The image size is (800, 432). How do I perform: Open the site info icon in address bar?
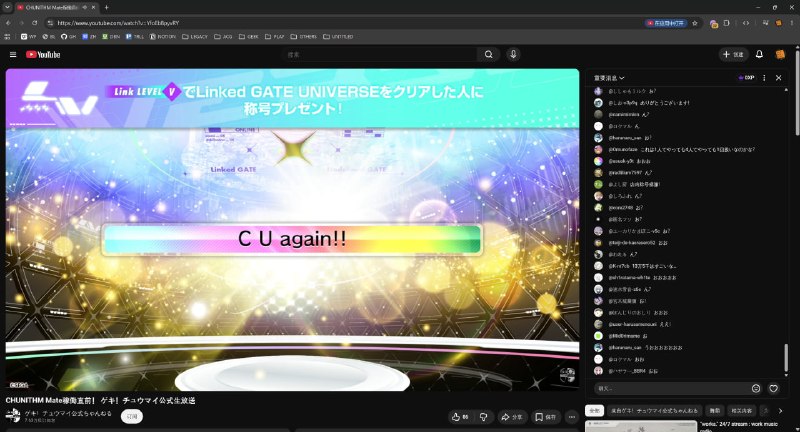point(50,23)
